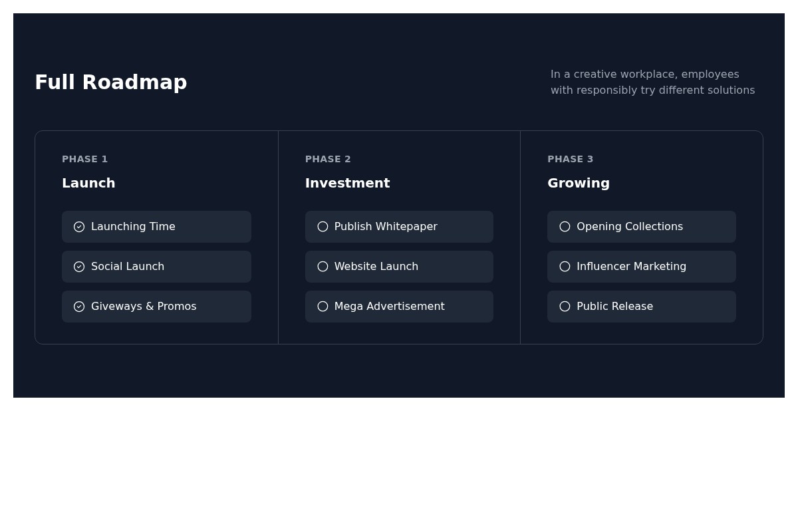Click the circle icon next to Website Launch

pos(323,267)
